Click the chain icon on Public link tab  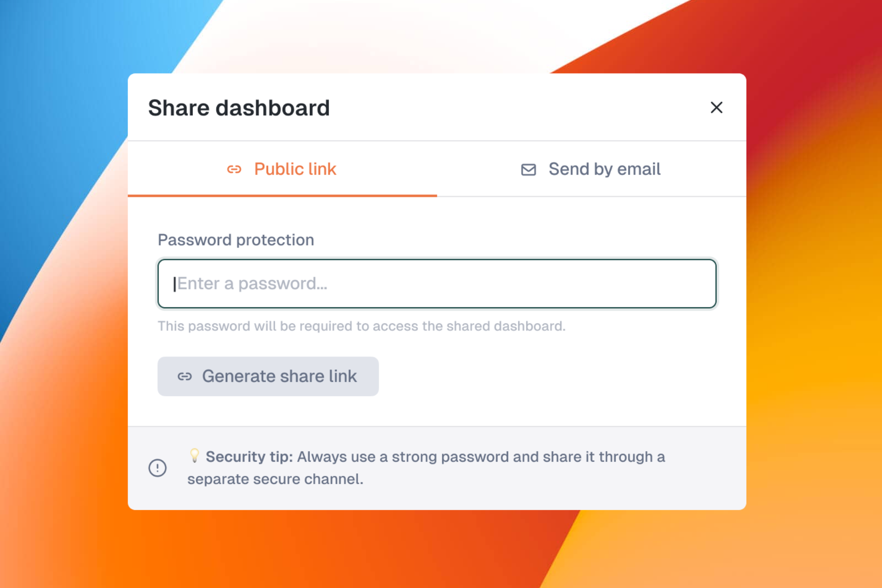tap(234, 170)
